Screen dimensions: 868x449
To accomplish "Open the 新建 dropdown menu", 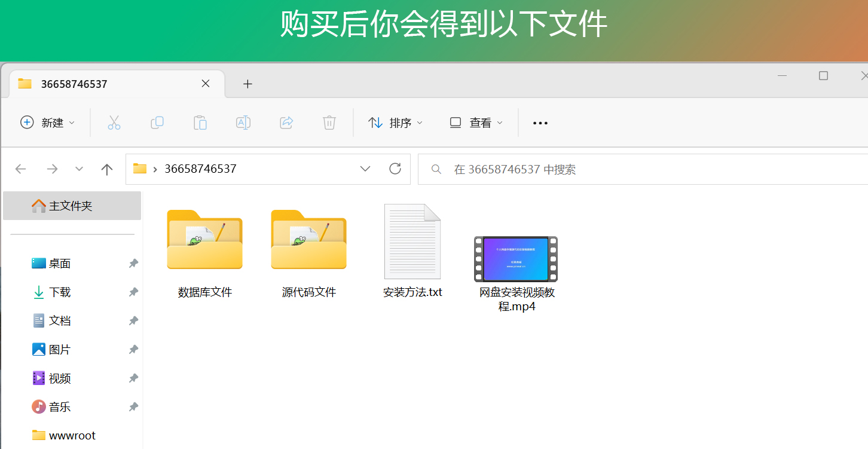I will pos(48,123).
